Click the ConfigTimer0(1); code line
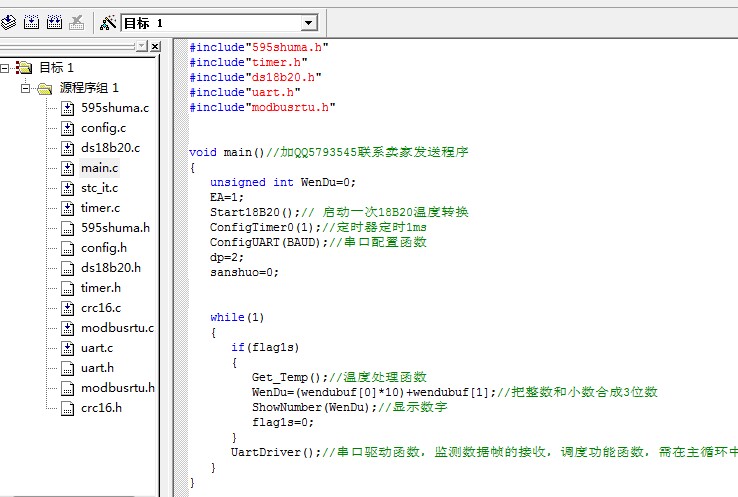Screen dimensions: 738x497 [x=318, y=227]
